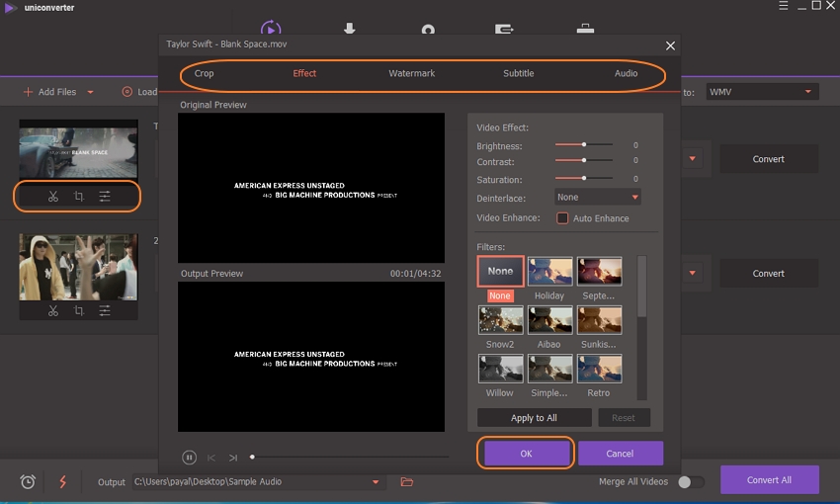
Task: Jump to previous frame in preview
Action: 211,458
